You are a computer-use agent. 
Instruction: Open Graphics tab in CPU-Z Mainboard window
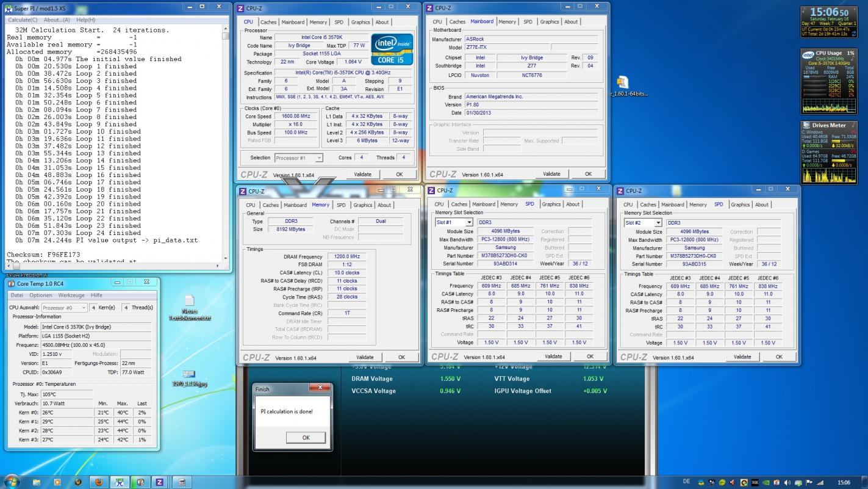coord(550,21)
